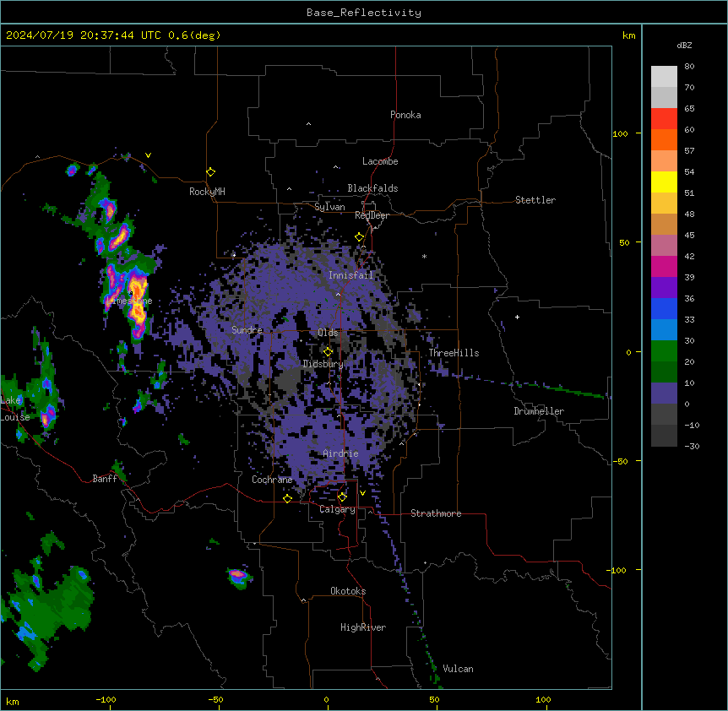Click the Sundre town label

(247, 330)
